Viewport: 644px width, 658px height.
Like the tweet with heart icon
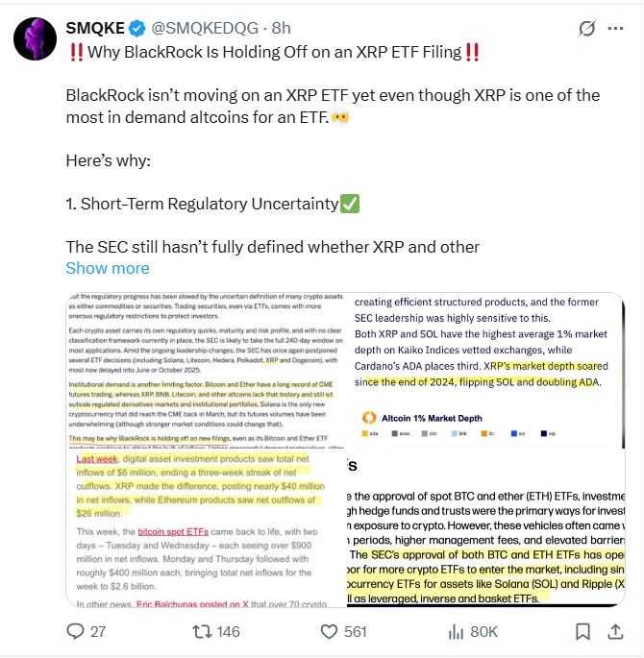coord(329,631)
